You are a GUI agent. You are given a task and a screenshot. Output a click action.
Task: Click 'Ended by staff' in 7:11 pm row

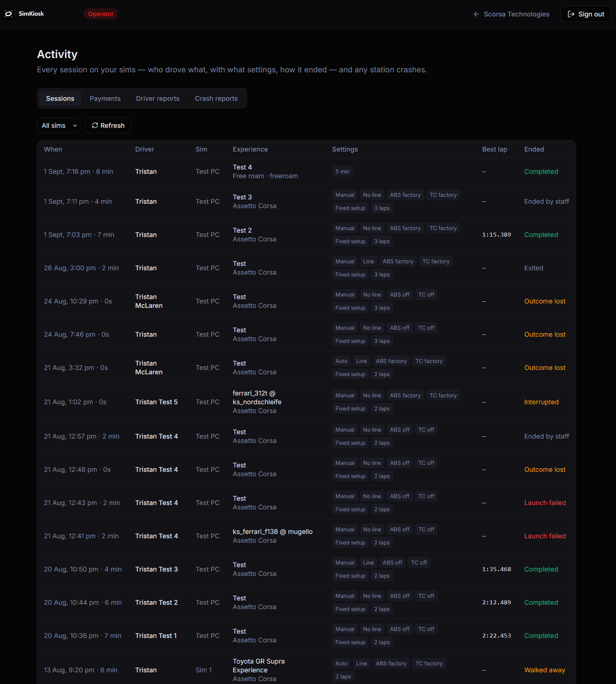pyautogui.click(x=547, y=202)
